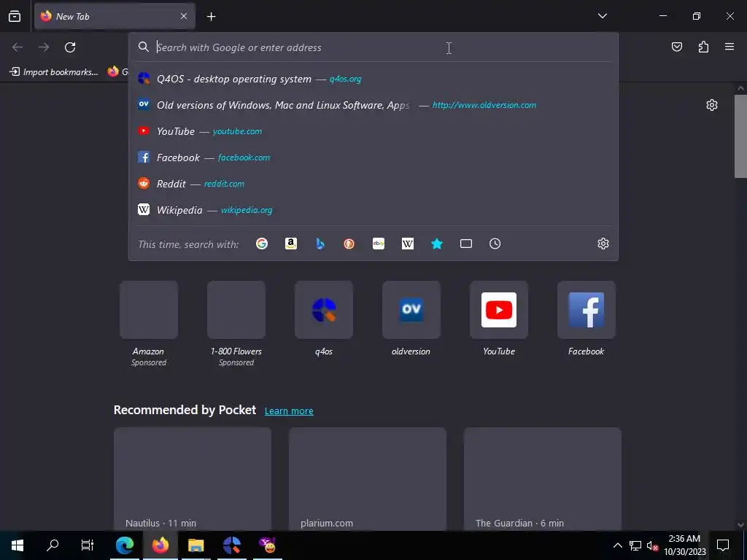Select the oldversion.com suggestion

(x=373, y=105)
